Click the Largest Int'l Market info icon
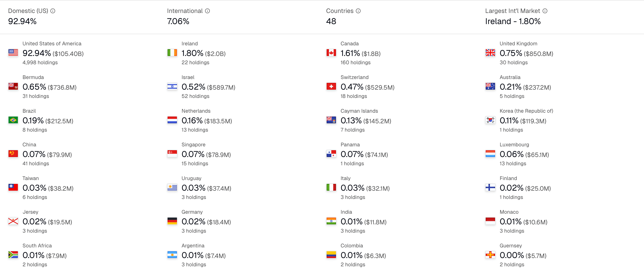 tap(545, 11)
